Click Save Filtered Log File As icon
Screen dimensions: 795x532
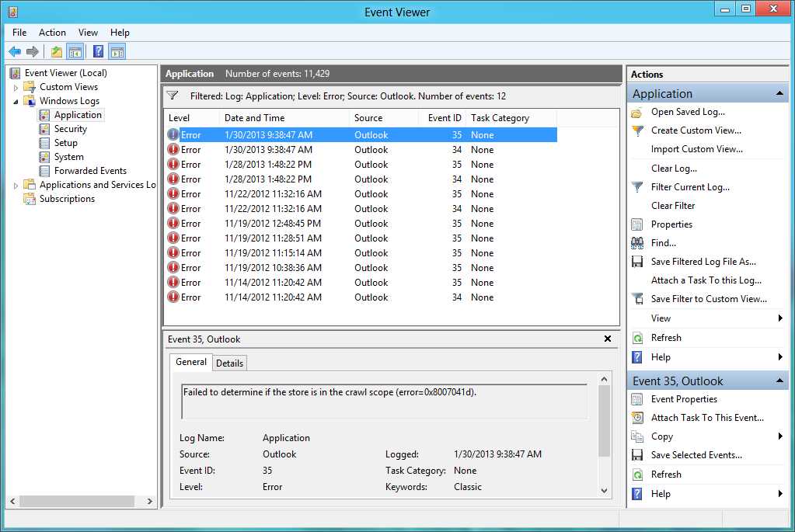[637, 261]
